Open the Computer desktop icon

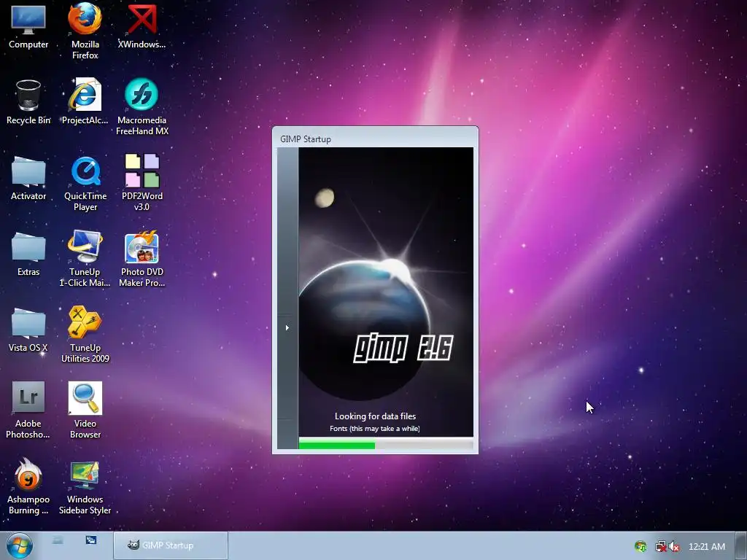click(28, 26)
